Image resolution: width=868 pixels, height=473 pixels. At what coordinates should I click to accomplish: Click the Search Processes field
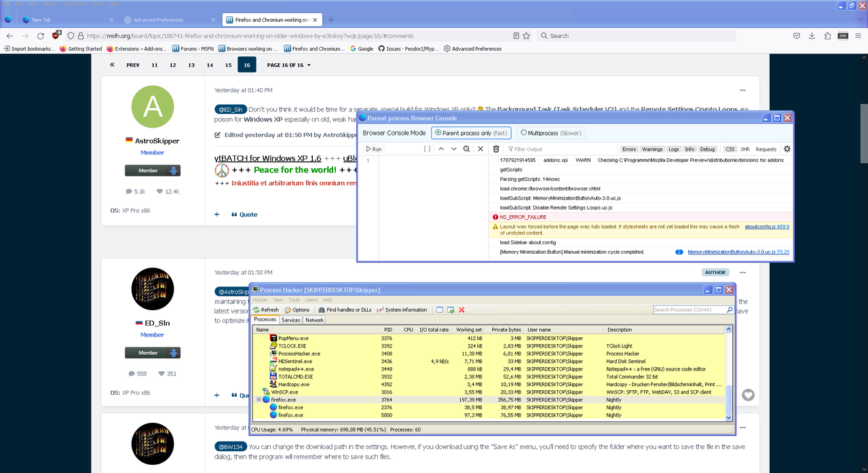click(x=692, y=309)
